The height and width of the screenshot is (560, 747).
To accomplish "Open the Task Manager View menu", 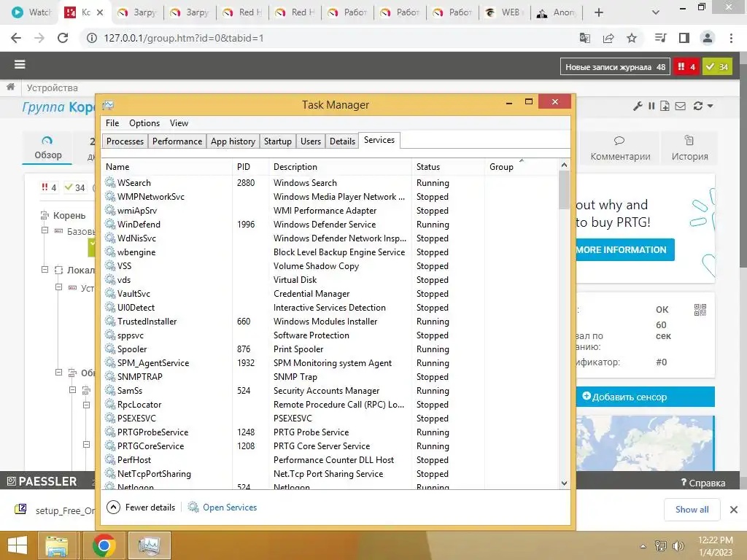I will pyautogui.click(x=179, y=122).
